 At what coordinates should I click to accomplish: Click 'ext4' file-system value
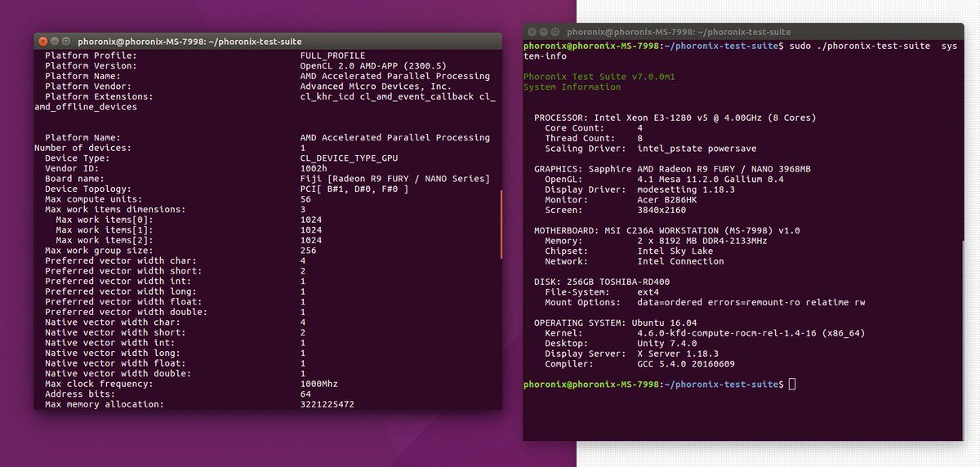(x=648, y=291)
